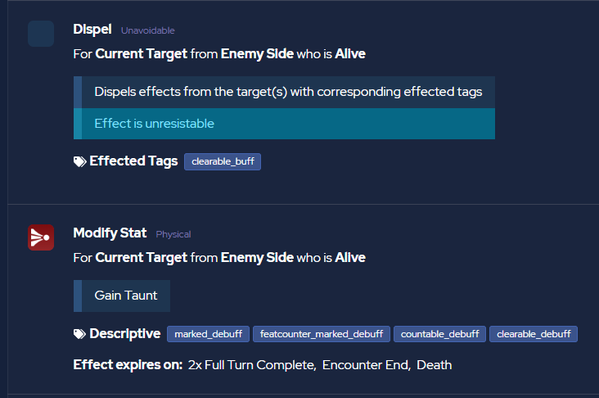Select the clearable_debuff tag
The height and width of the screenshot is (398, 599).
pos(533,334)
